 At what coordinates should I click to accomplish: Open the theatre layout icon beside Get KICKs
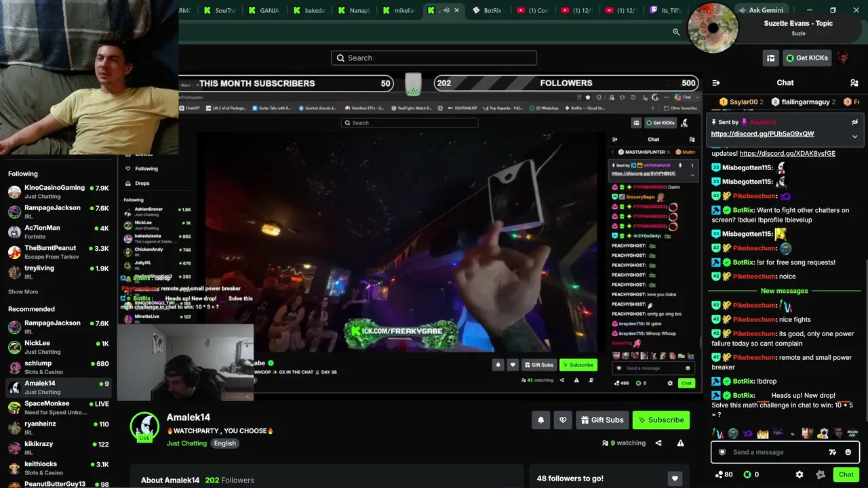[770, 58]
